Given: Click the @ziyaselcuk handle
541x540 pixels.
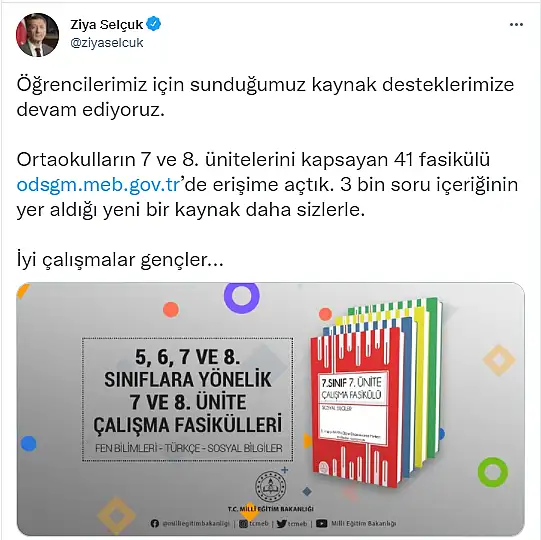Looking at the screenshot, I should pos(107,43).
